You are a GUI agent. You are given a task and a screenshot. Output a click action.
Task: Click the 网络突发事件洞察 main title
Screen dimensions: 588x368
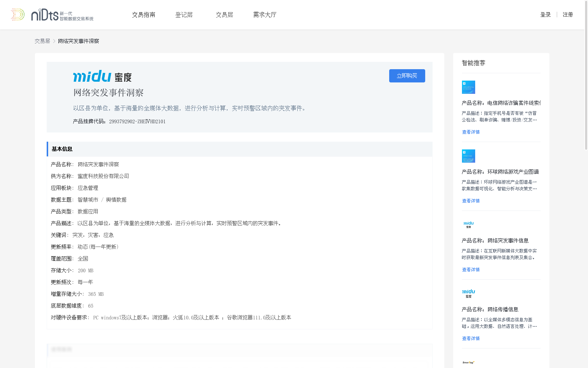(x=108, y=93)
